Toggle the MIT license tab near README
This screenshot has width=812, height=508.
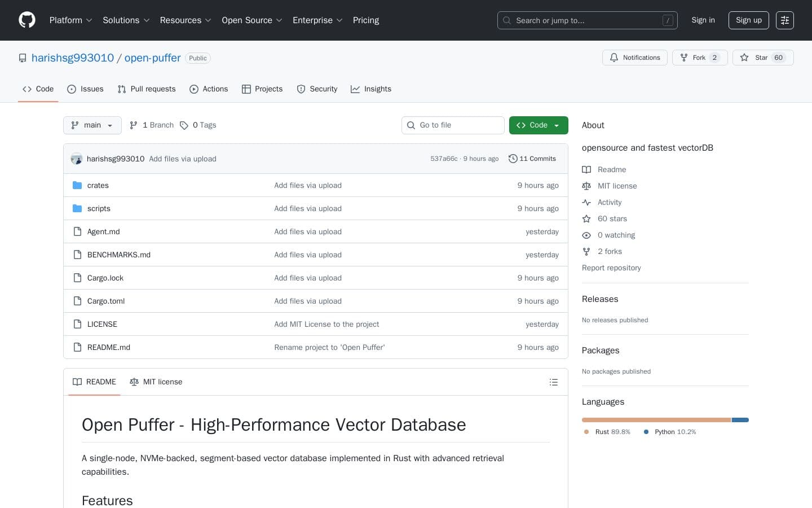coord(156,382)
